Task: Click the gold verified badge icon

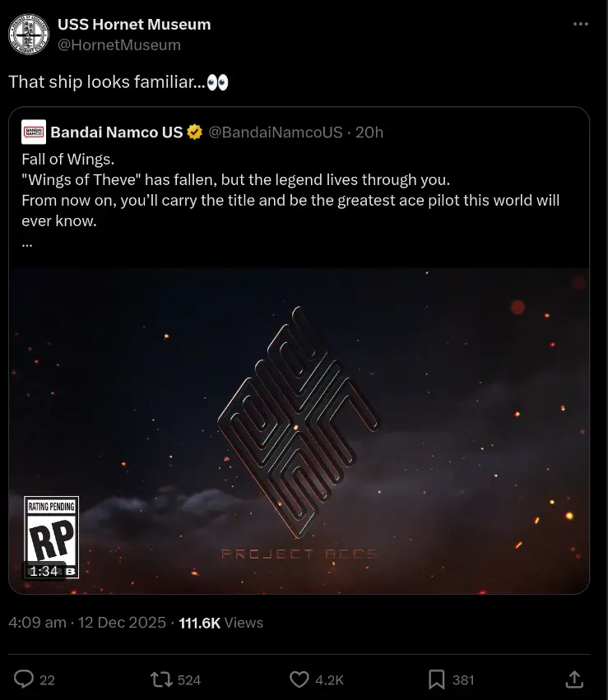Action: [x=195, y=132]
